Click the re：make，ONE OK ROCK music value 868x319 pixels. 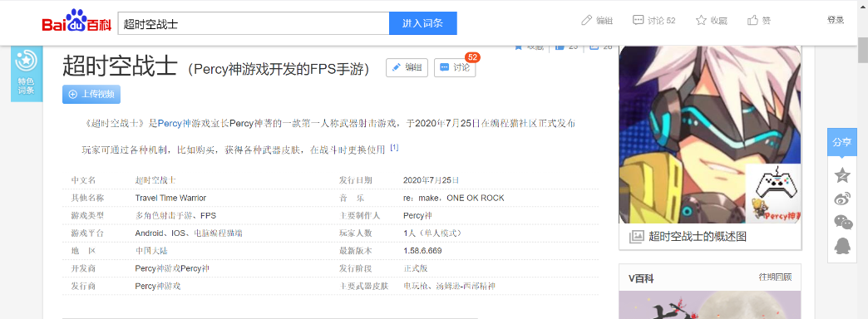(x=454, y=198)
